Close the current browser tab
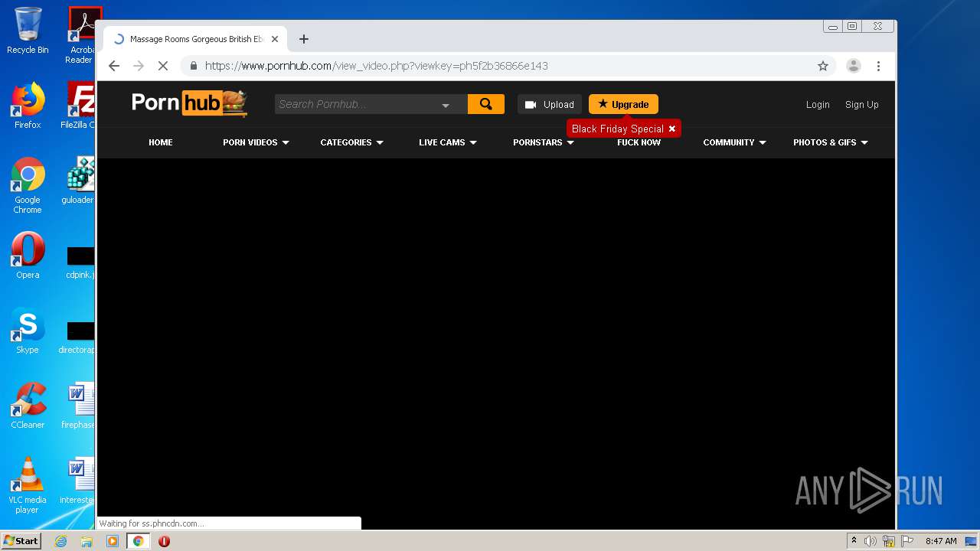 [x=275, y=39]
